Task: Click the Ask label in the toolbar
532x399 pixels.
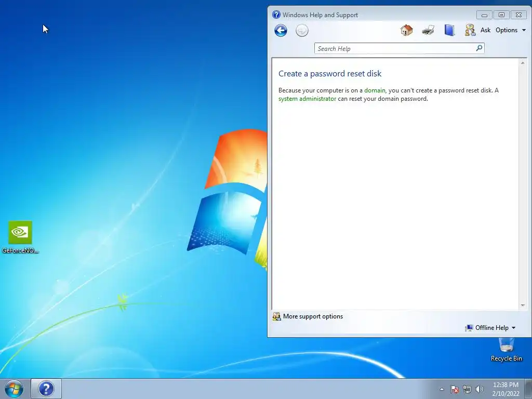Action: tap(486, 30)
